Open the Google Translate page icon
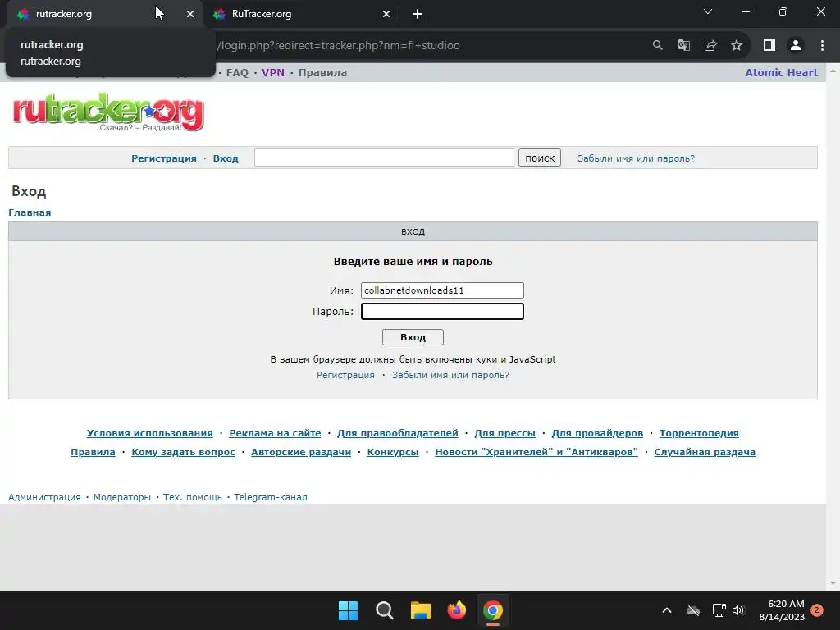The height and width of the screenshot is (630, 840). [683, 46]
